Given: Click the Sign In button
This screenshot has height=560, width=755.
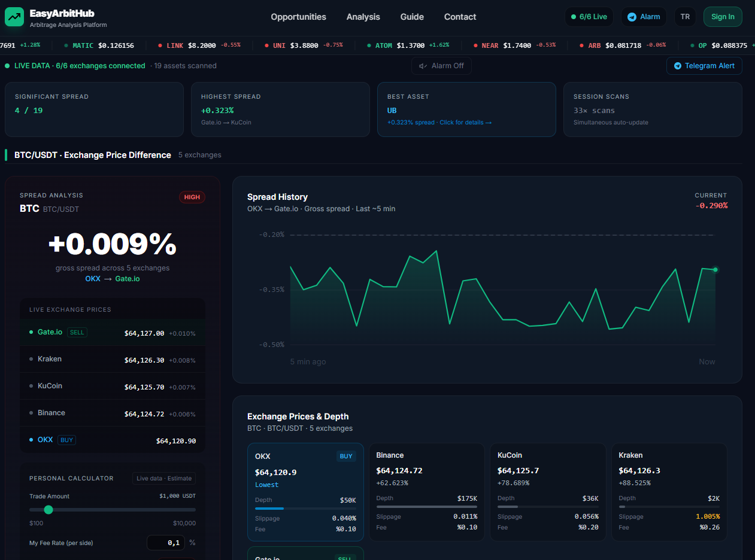Looking at the screenshot, I should tap(723, 17).
